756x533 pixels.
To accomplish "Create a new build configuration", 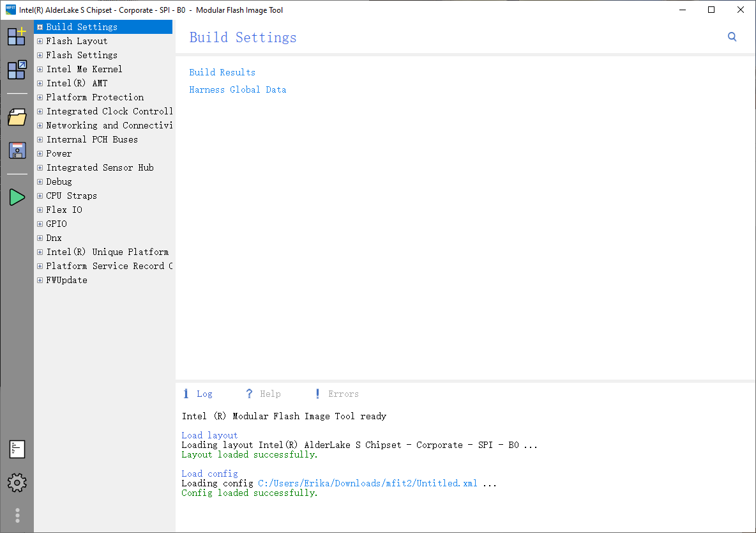I will (x=17, y=36).
